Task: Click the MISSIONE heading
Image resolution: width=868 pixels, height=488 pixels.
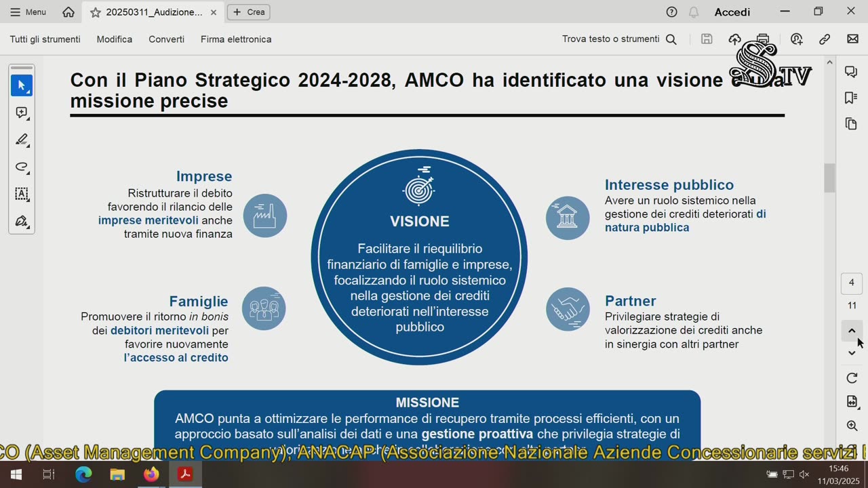Action: coord(427,403)
